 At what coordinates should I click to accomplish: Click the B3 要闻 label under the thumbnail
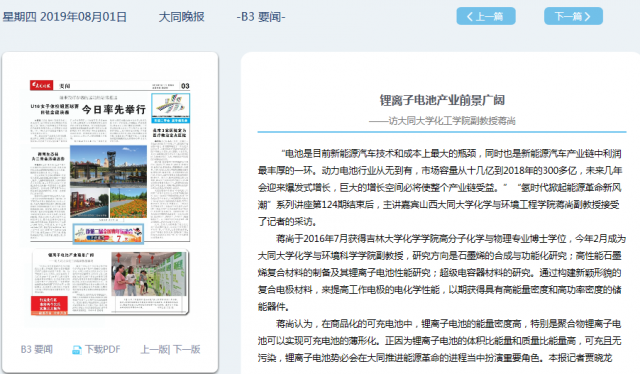[x=37, y=350]
